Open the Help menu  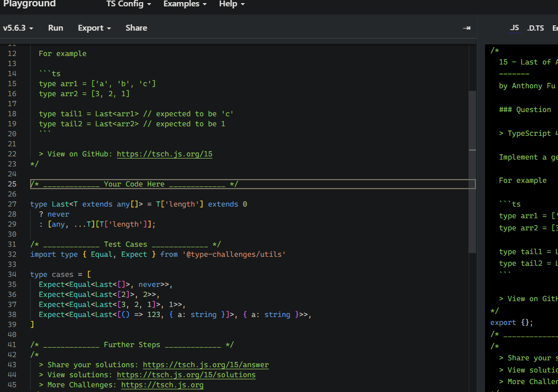[x=232, y=4]
